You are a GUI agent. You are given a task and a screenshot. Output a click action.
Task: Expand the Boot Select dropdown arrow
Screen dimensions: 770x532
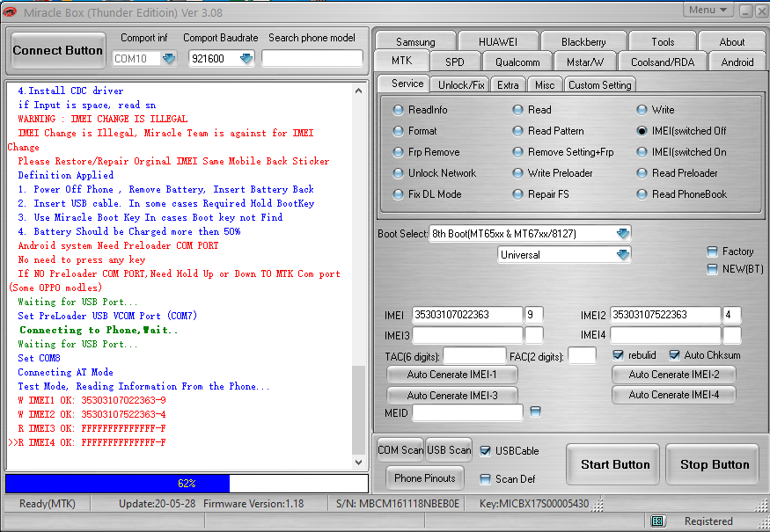[x=623, y=234]
